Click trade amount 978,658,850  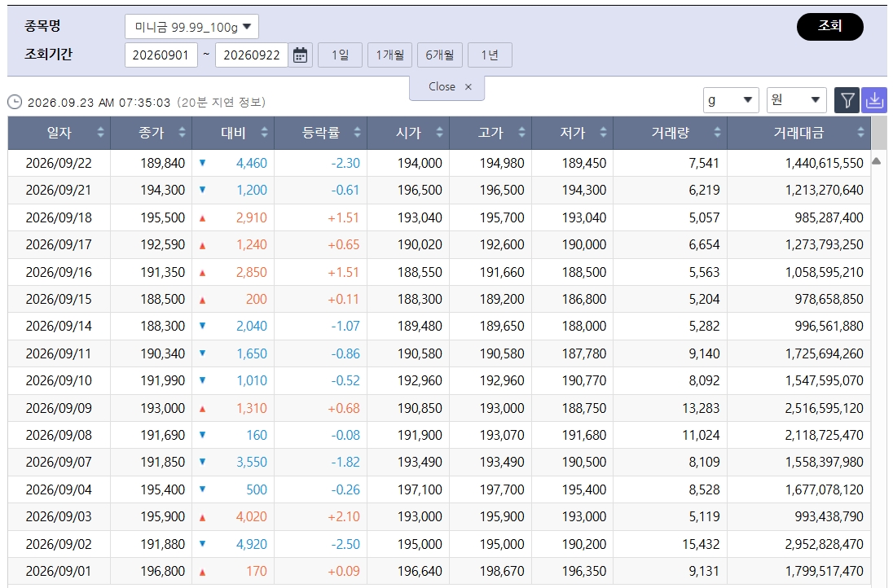tap(829, 299)
